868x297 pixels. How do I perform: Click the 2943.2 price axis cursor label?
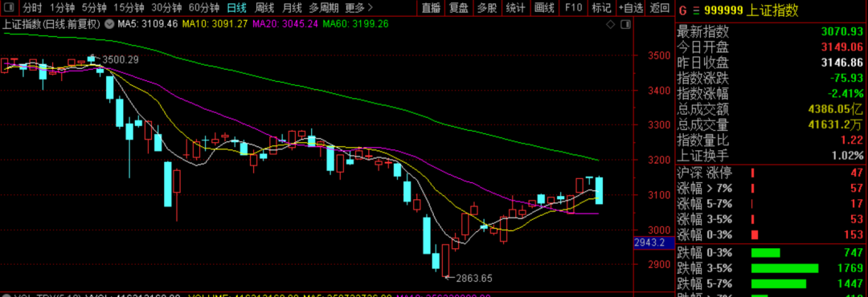coord(654,242)
